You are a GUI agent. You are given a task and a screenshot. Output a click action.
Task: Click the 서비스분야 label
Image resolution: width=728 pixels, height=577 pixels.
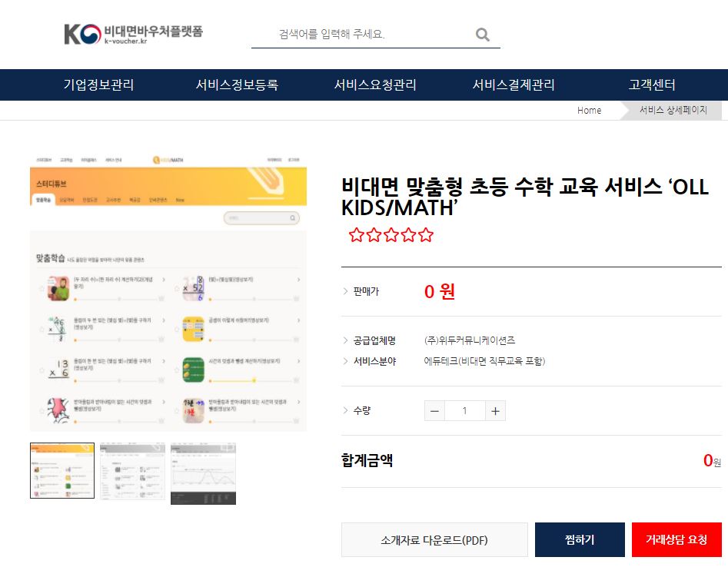point(374,361)
